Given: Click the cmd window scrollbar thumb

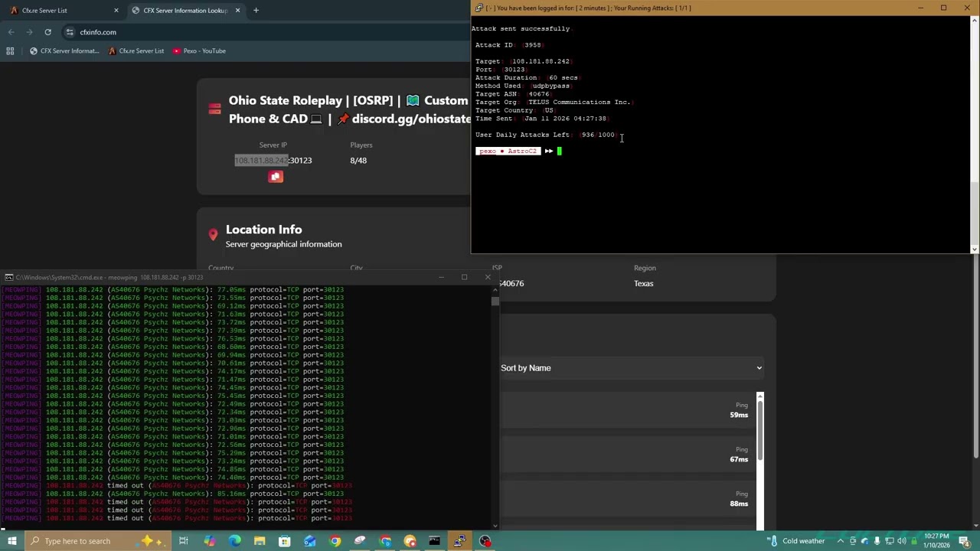Looking at the screenshot, I should pos(495,301).
